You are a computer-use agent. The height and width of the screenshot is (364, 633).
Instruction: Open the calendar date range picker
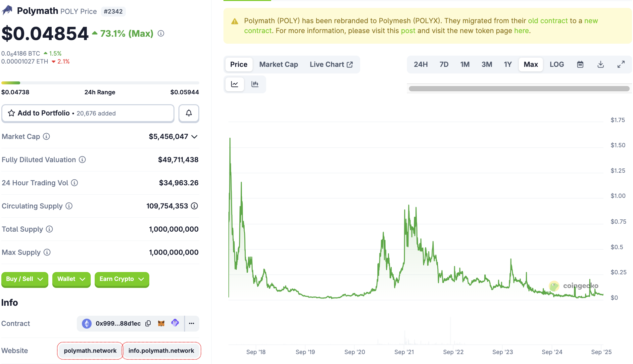(580, 65)
